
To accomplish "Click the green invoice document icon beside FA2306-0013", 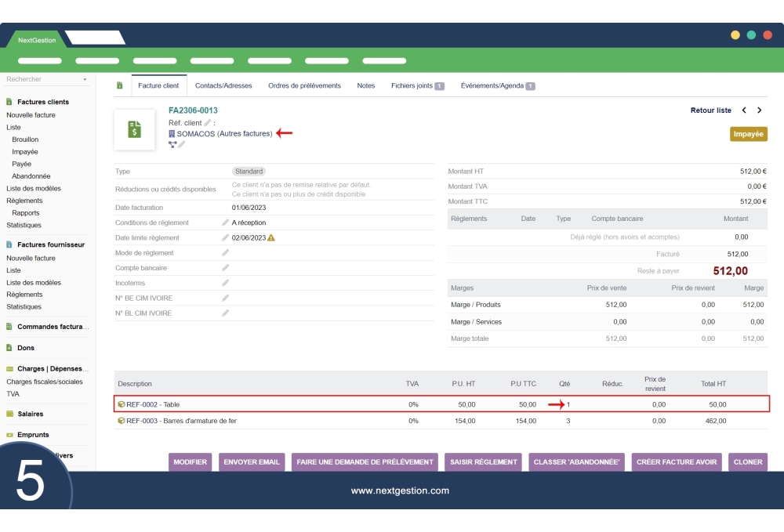I will [134, 128].
